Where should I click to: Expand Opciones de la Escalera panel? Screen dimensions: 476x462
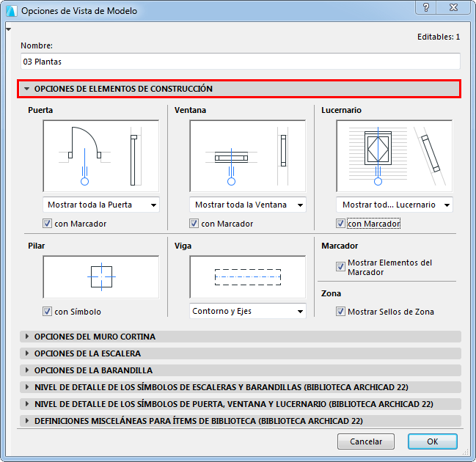(241, 353)
